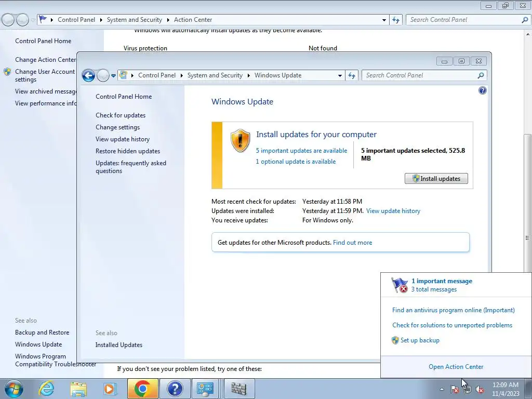Click System and Security breadcrumb in Action Center window
This screenshot has height=399, width=532.
135,20
